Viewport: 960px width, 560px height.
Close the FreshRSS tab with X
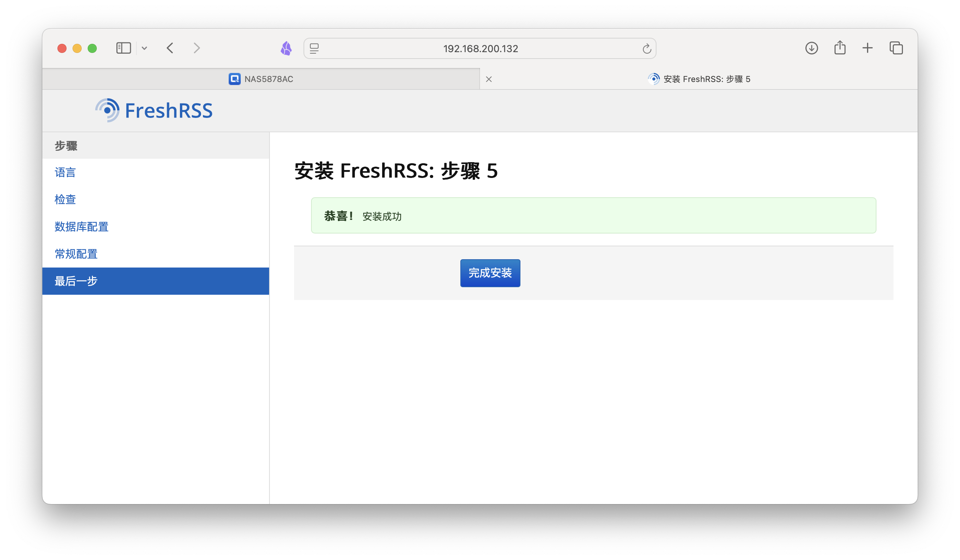tap(489, 79)
